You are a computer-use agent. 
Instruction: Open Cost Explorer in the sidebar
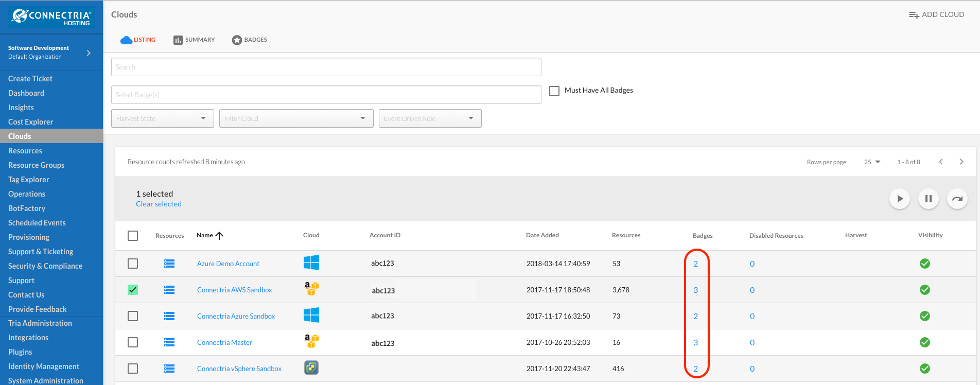click(31, 122)
